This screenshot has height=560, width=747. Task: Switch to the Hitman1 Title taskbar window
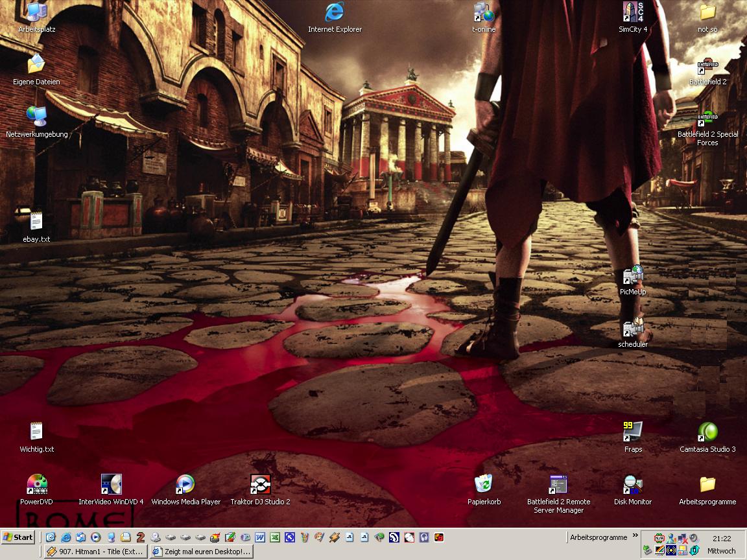[95, 552]
